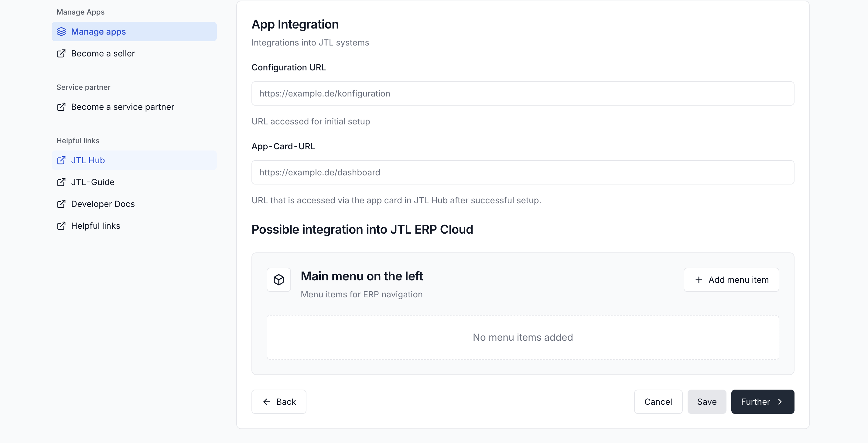Viewport: 868px width, 443px height.
Task: Click the 'Configuration URL' label
Action: [x=289, y=68]
